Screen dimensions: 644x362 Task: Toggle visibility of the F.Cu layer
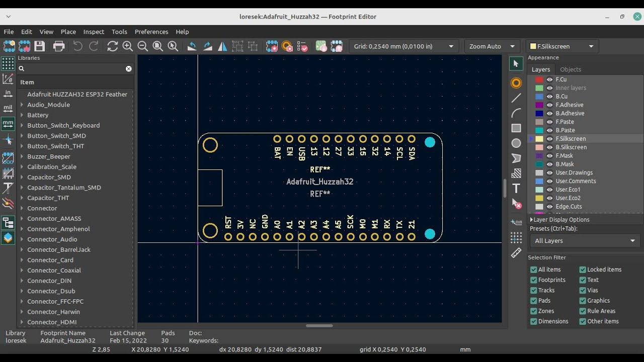click(549, 79)
